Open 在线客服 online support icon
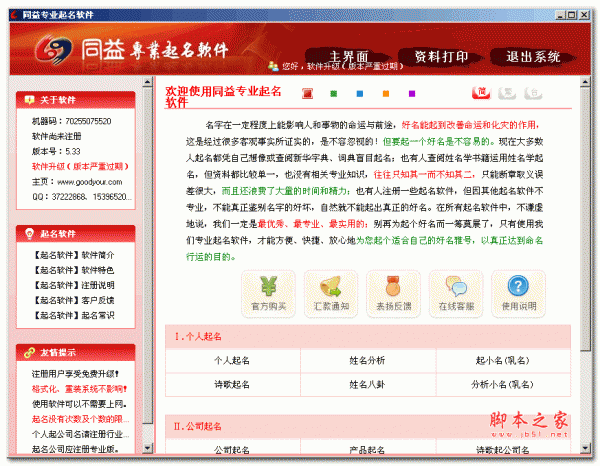This screenshot has height=466, width=600. 456,294
